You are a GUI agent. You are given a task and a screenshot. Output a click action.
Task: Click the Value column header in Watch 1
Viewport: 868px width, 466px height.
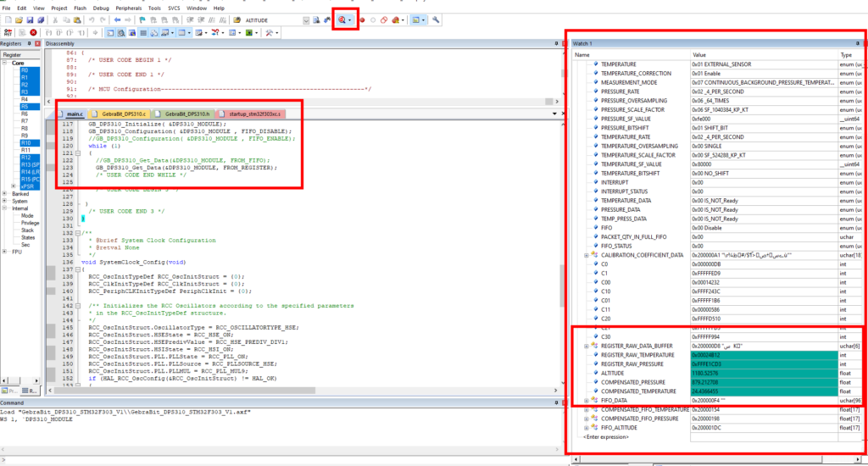[x=764, y=55]
